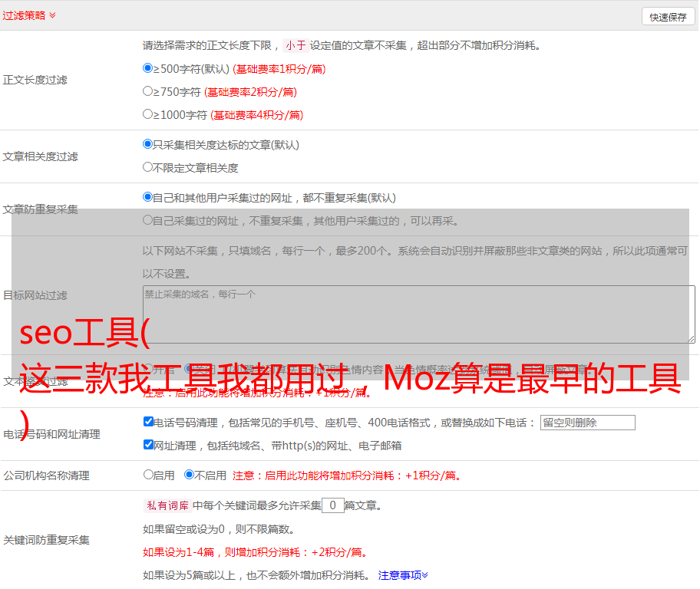Viewport: 700px width, 589px height.
Task: Click the keyword article count input field
Action: 333,505
